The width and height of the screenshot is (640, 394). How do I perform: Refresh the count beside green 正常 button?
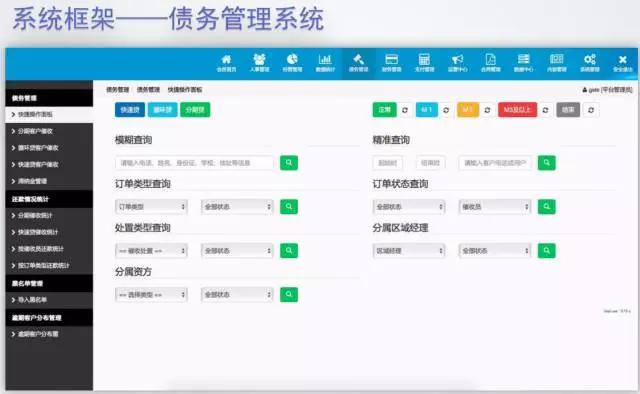tap(405, 110)
